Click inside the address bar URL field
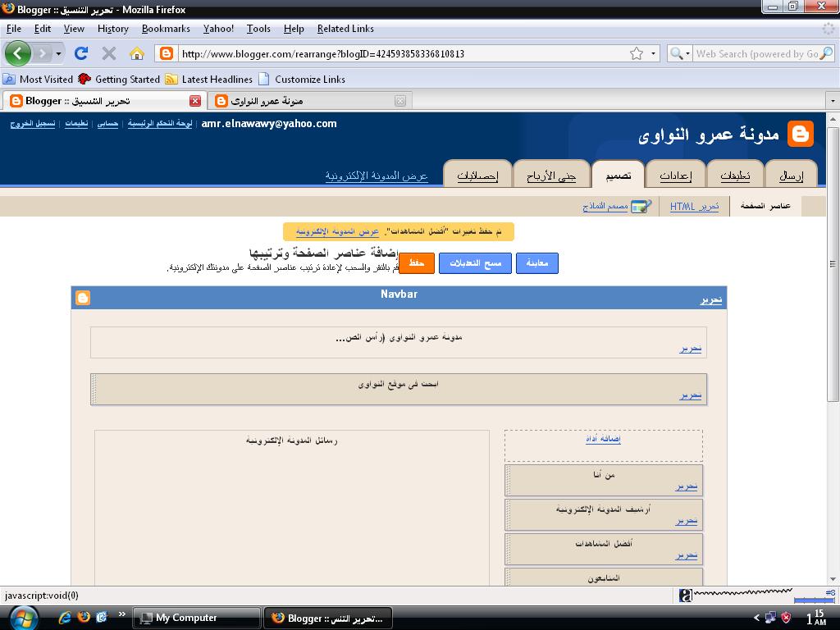Screen dimensions: 840x630 [402, 53]
